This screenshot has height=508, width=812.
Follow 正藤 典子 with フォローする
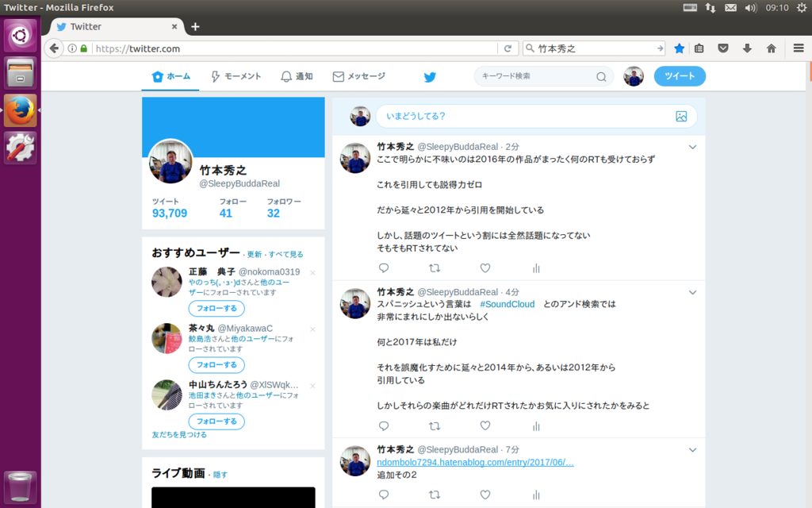(x=216, y=309)
